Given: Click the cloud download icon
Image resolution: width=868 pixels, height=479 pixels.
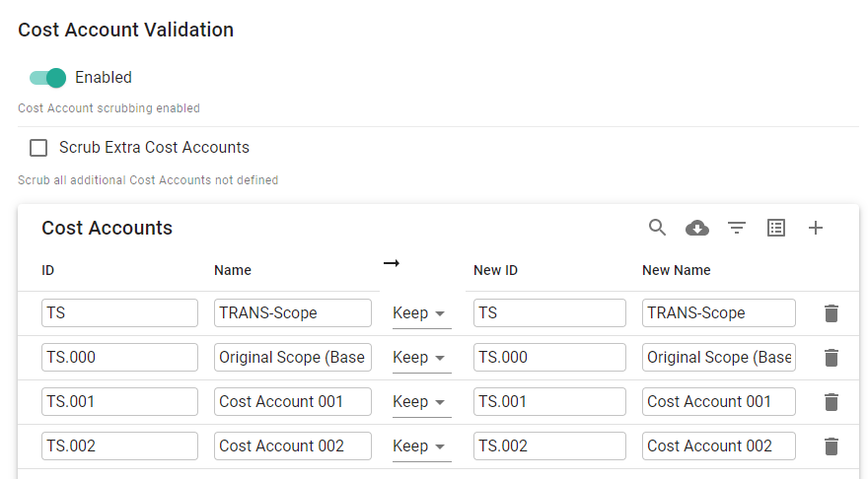Looking at the screenshot, I should click(x=697, y=228).
